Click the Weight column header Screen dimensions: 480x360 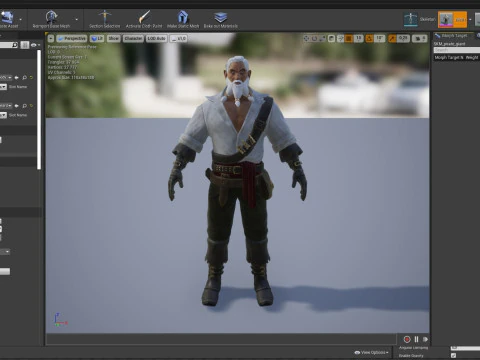click(472, 57)
